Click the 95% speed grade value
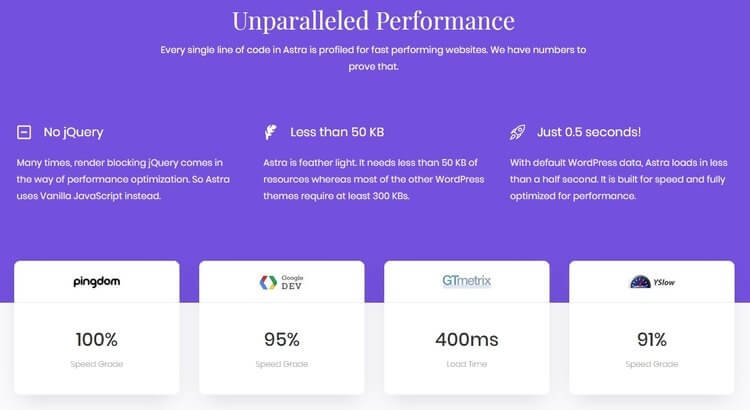This screenshot has width=750, height=410. coord(282,340)
